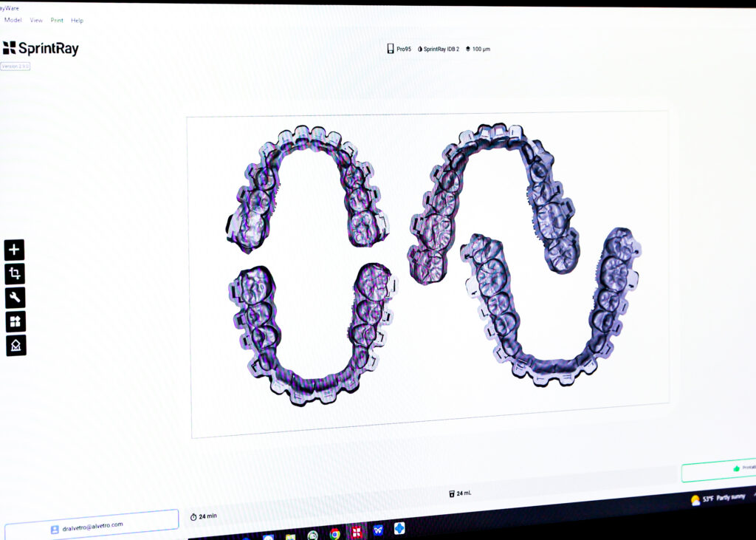
Task: Open the Model menu
Action: [13, 20]
